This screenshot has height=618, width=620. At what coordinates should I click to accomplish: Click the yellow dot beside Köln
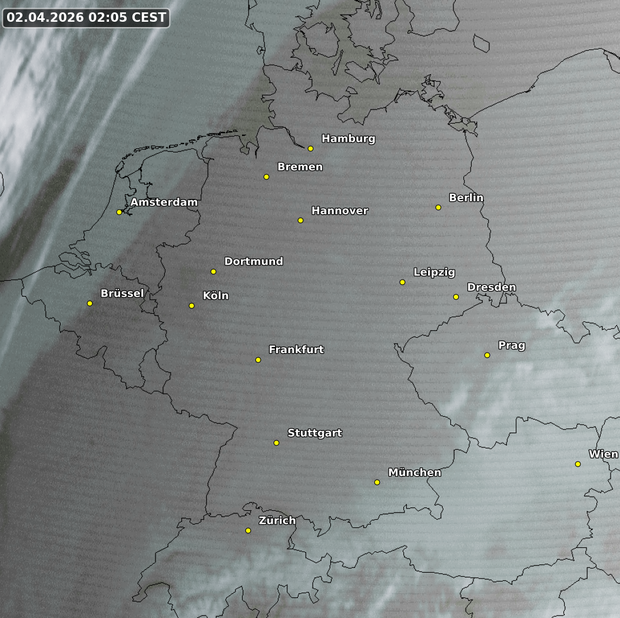(x=192, y=305)
